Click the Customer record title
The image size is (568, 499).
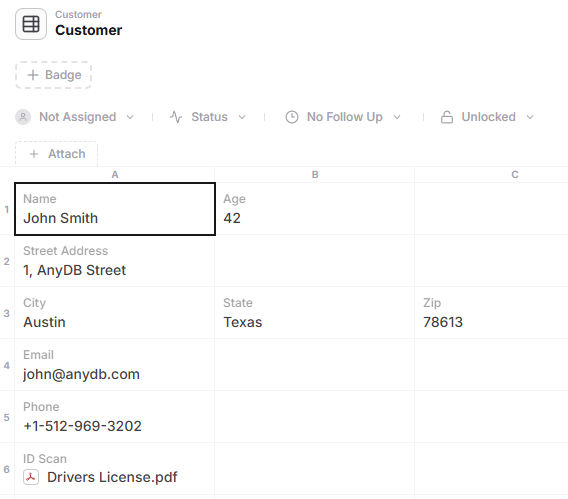click(x=89, y=30)
